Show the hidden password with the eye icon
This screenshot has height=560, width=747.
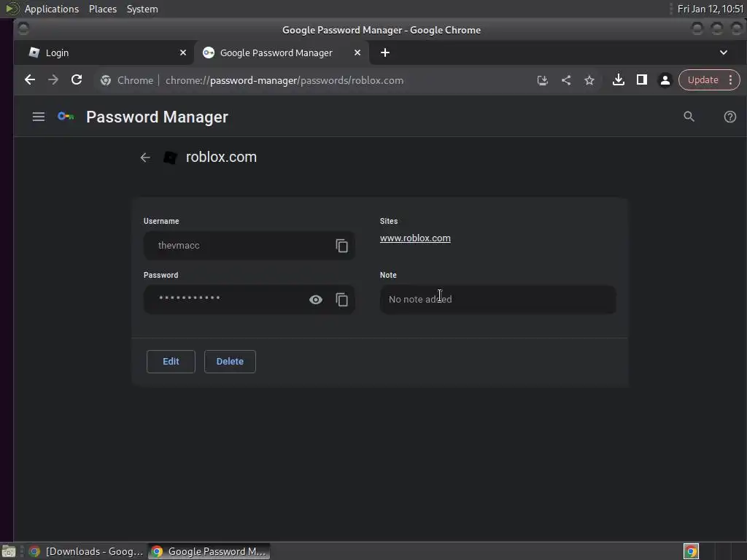[315, 300]
